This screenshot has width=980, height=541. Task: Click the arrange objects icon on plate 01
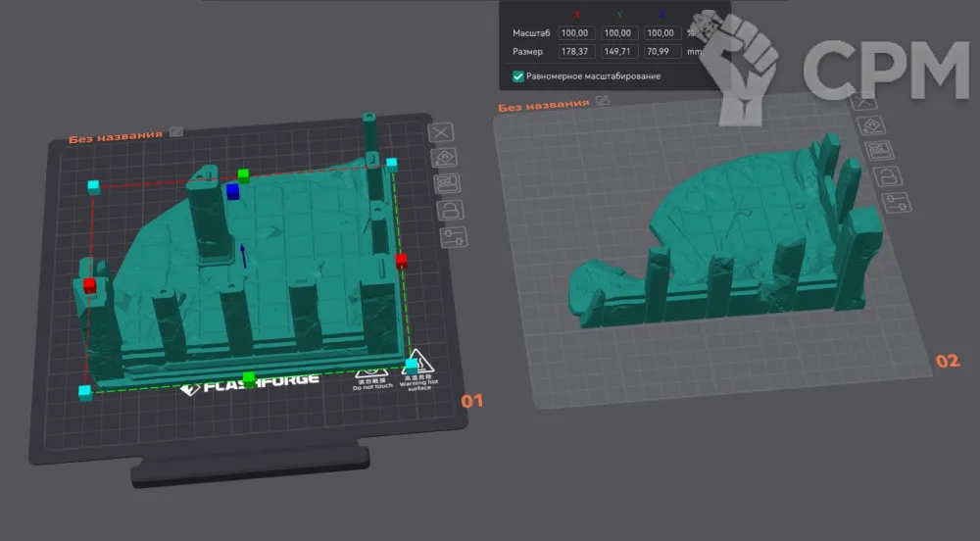click(x=446, y=183)
